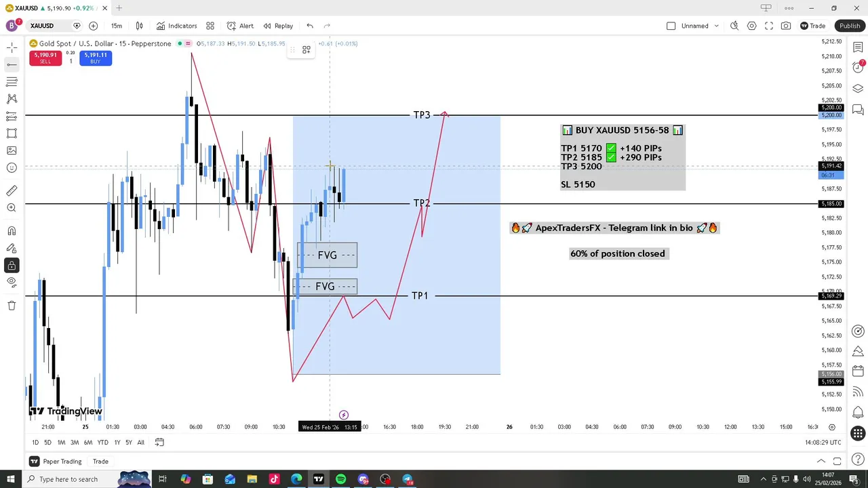Enter fullscreen mode
Image resolution: width=868 pixels, height=488 pixels.
point(769,26)
